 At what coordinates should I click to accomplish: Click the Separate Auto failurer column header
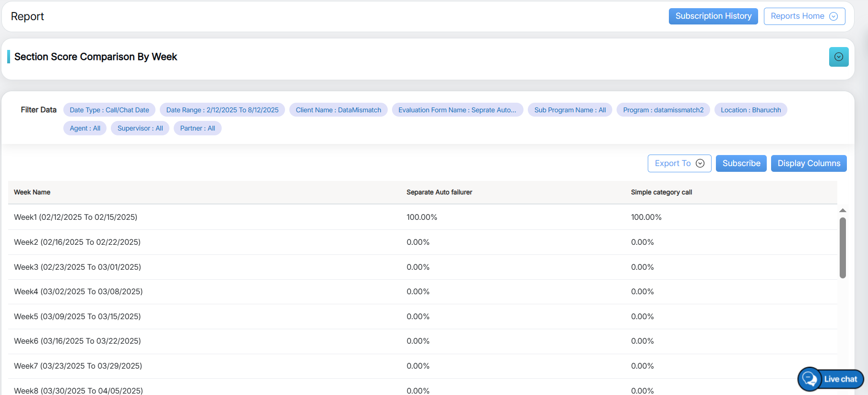click(439, 192)
